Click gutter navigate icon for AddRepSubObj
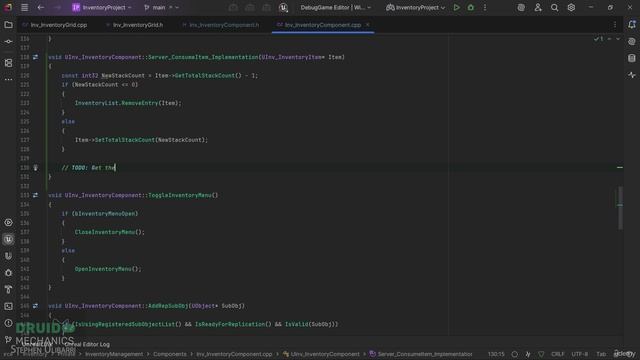Viewport: 640px width, 360px height. point(36,306)
